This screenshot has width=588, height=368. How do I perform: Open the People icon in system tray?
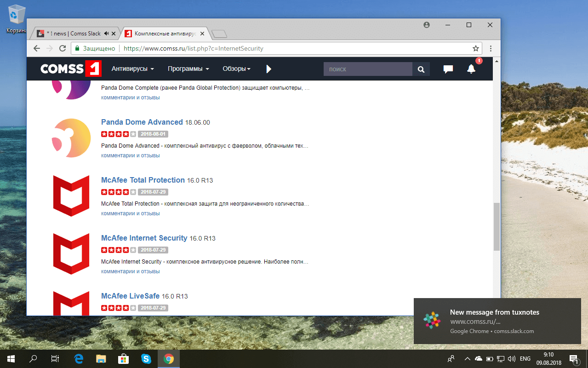(x=451, y=359)
